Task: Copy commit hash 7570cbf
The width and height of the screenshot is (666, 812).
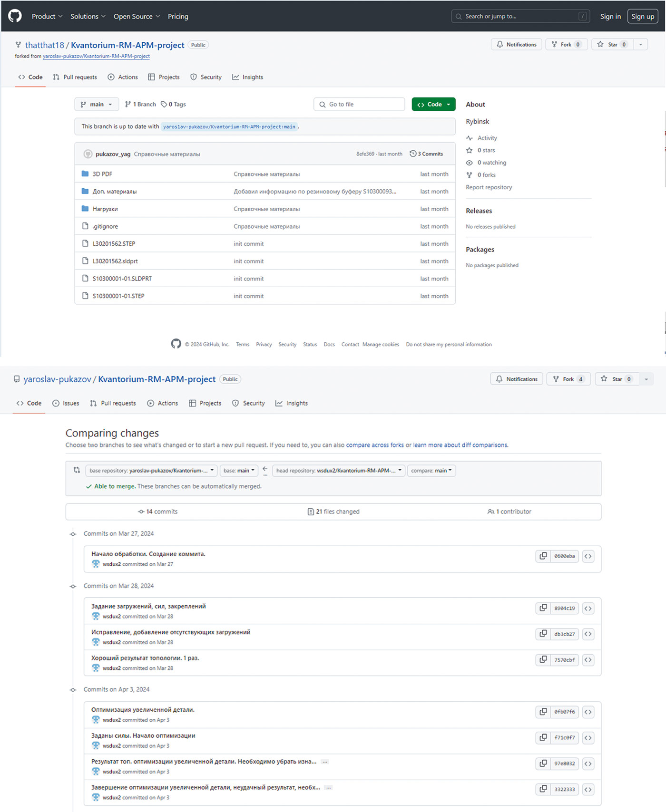Action: pyautogui.click(x=543, y=660)
